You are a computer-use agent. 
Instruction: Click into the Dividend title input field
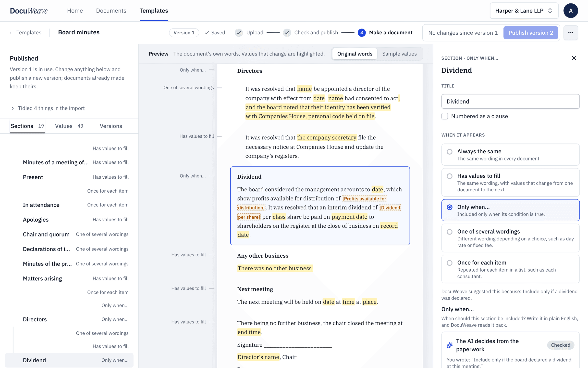[510, 101]
